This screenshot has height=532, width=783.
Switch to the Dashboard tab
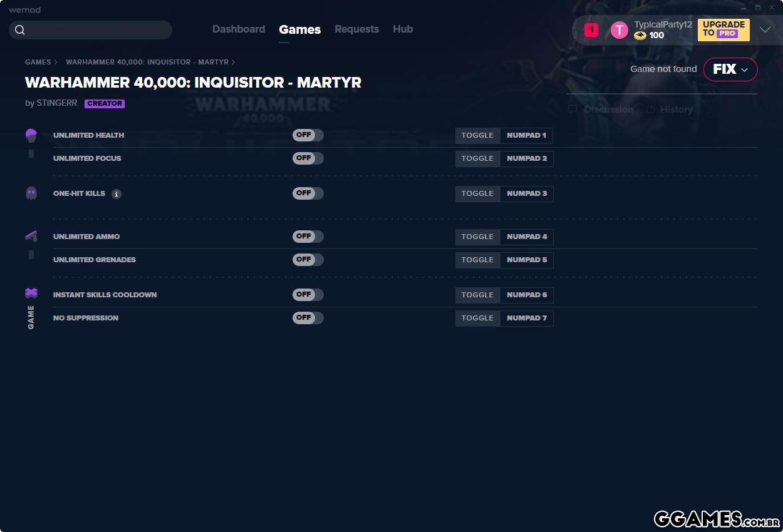tap(239, 29)
